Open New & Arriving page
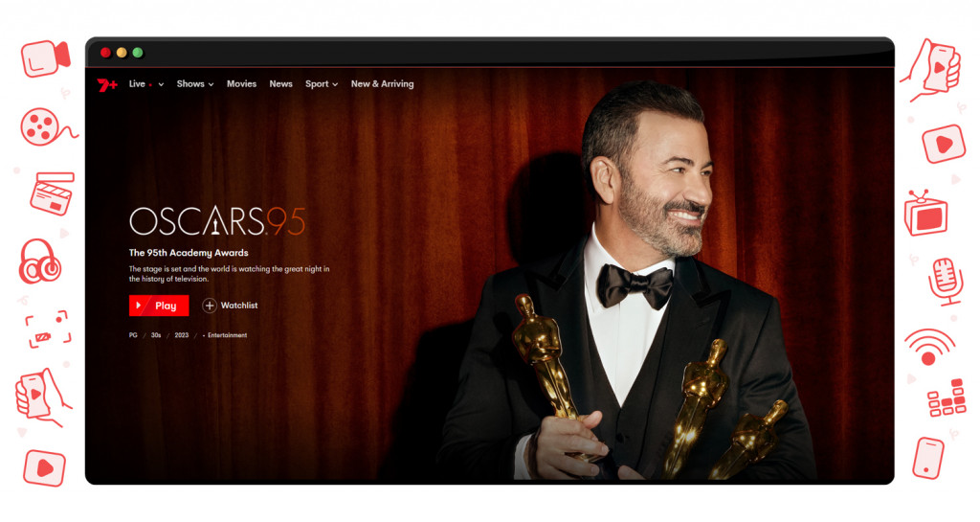The width and height of the screenshot is (980, 522). (x=382, y=83)
